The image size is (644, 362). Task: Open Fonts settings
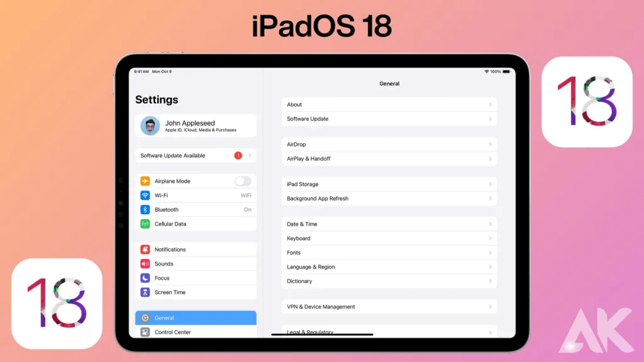tap(389, 253)
